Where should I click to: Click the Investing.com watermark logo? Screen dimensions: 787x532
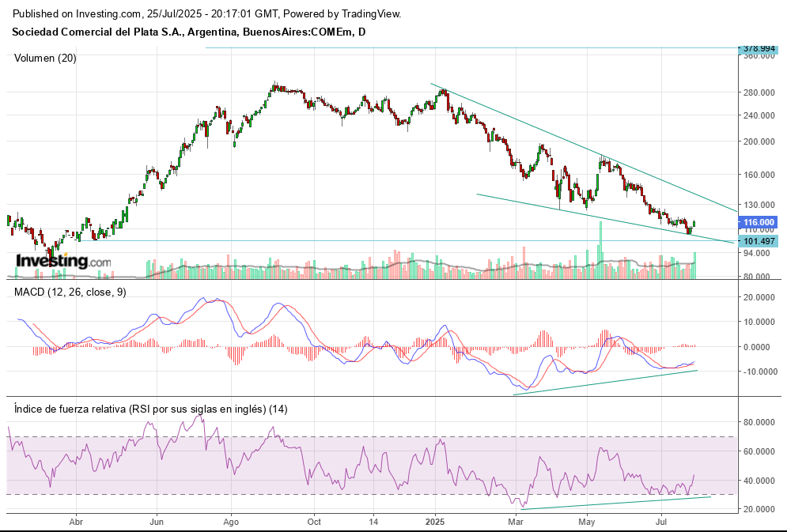coord(52,261)
